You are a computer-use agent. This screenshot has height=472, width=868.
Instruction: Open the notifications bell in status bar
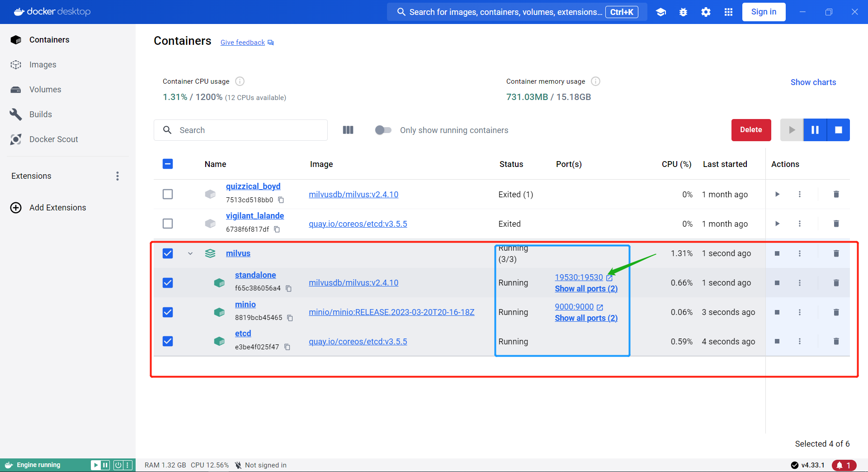844,465
